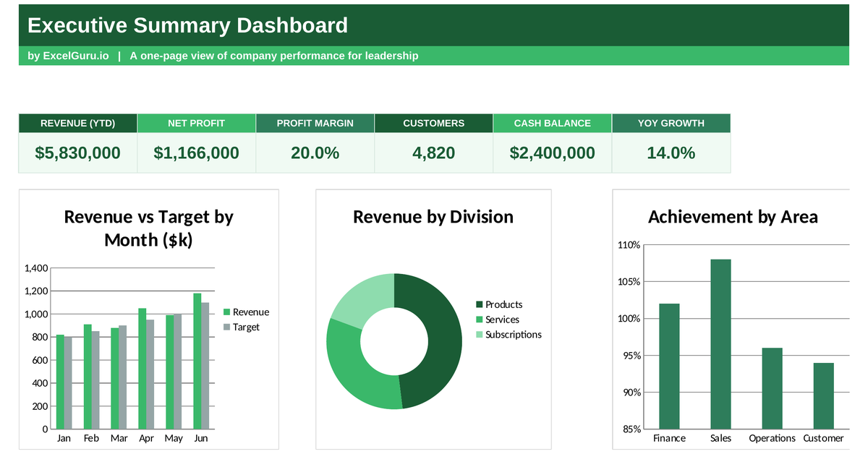Click the 1,200 y-axis label

click(x=36, y=291)
